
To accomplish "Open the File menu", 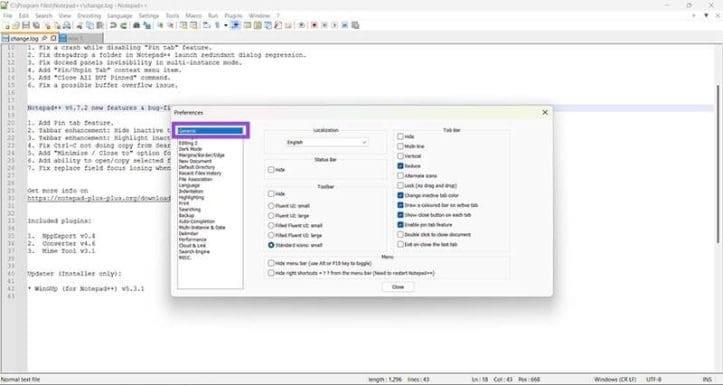I will [x=7, y=16].
